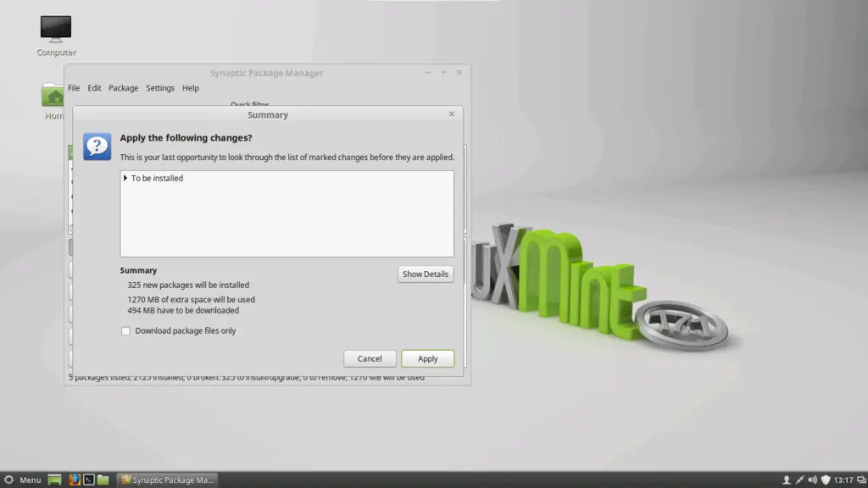
Task: Click Apply to confirm the changes
Action: (x=427, y=358)
